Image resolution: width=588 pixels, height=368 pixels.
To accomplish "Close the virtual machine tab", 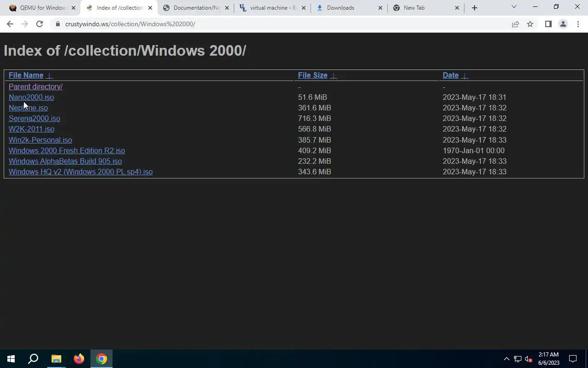I will 303,8.
